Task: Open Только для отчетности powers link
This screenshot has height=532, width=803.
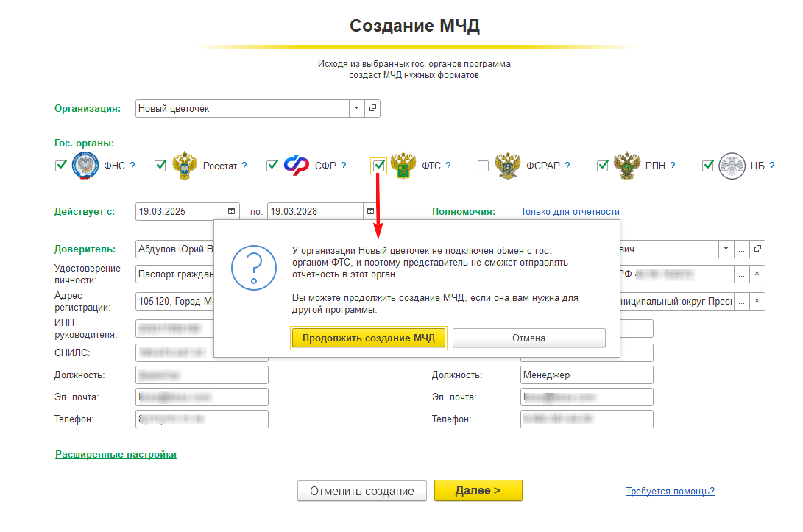Action: point(570,211)
